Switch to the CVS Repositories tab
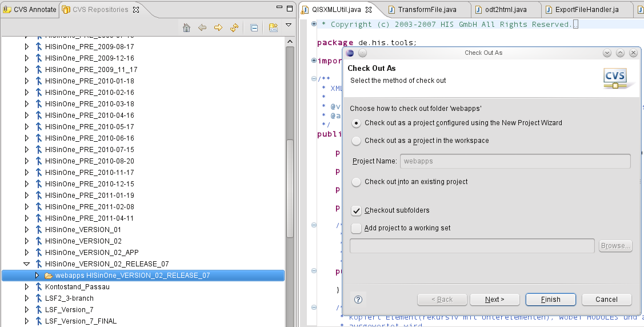644x327 pixels. [x=101, y=10]
